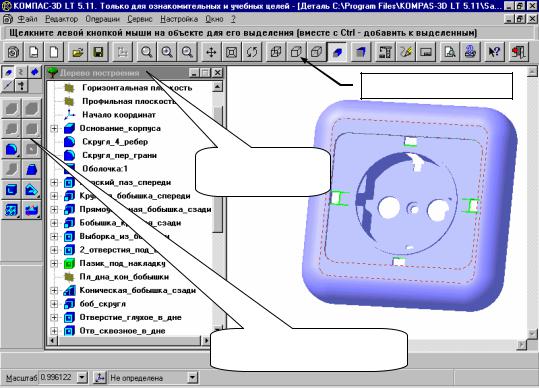Click the new part document icon beside Open
Viewport: 539px width, 388px height.
point(54,52)
